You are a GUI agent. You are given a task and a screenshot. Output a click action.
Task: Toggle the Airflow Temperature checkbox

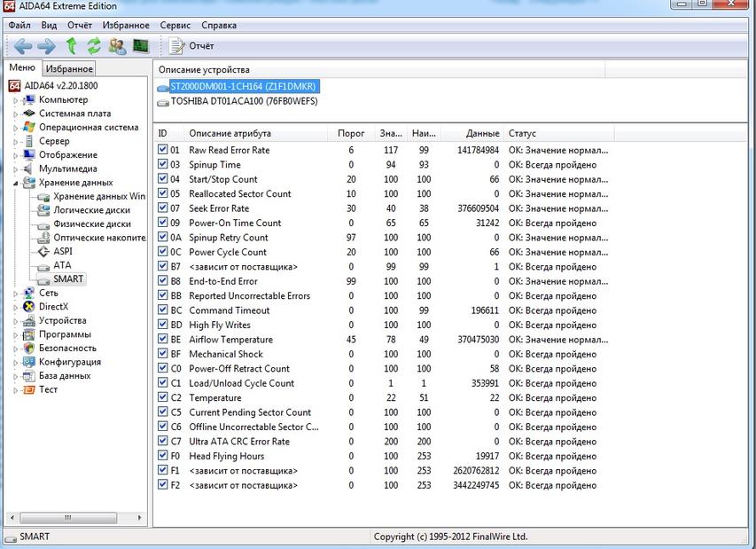[x=162, y=339]
